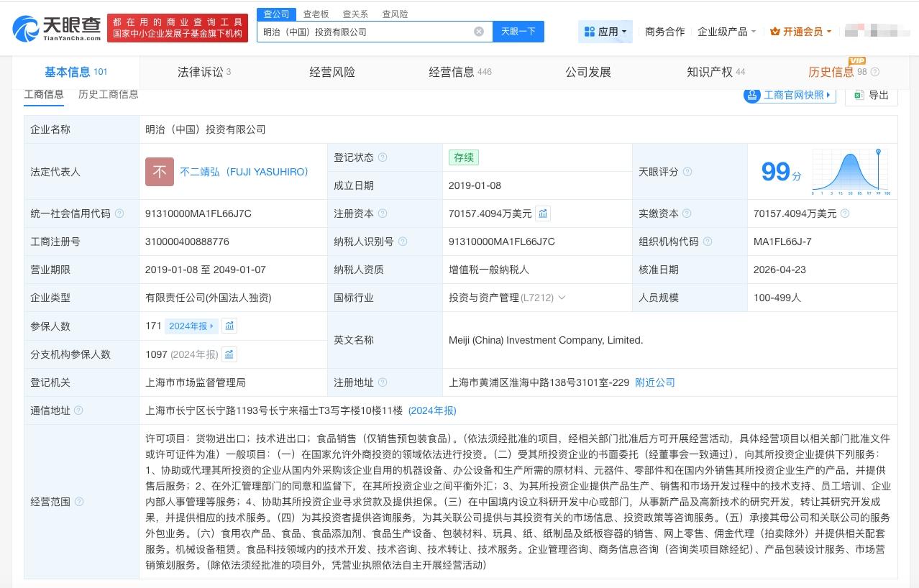Open registered capital chart icon

543,213
